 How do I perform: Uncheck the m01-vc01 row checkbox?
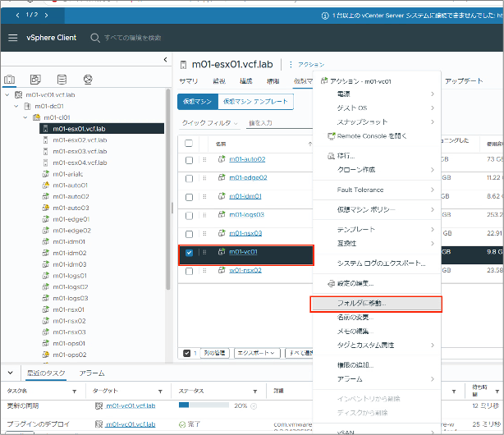(x=189, y=253)
